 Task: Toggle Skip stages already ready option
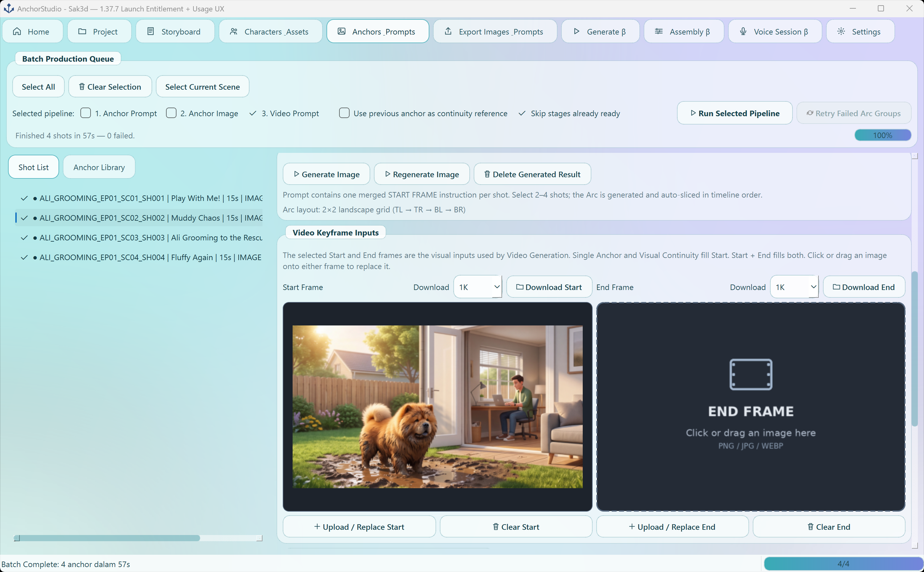click(x=522, y=113)
